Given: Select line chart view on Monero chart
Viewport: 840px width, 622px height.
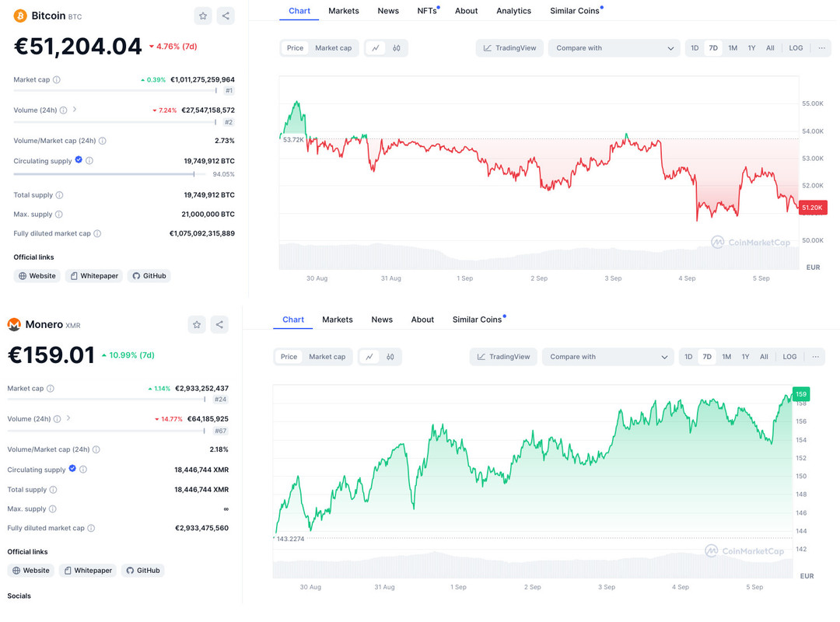Looking at the screenshot, I should [x=369, y=357].
